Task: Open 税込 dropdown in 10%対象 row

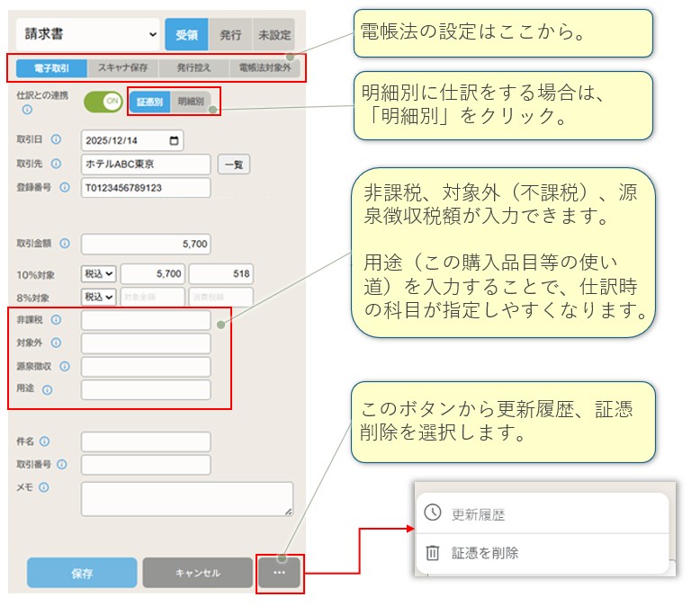Action: [98, 273]
